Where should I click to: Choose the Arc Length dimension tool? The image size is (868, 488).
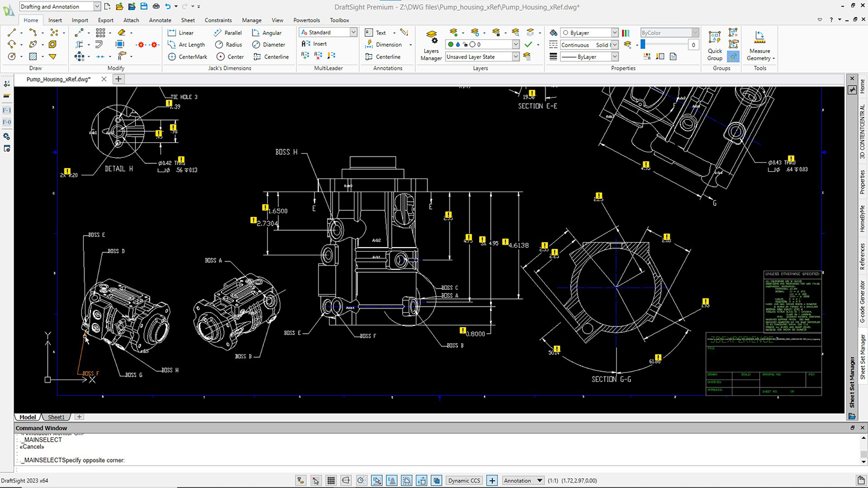click(186, 45)
